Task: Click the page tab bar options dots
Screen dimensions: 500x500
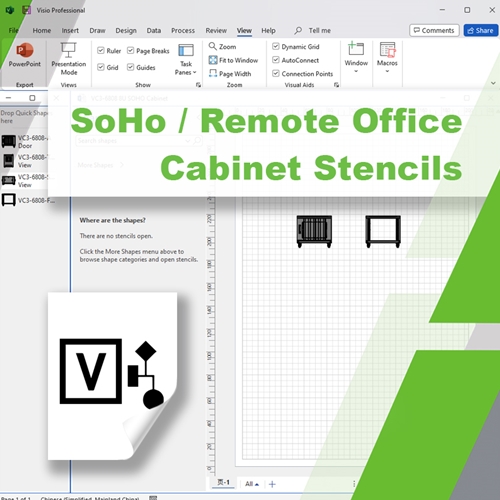Action: click(x=354, y=484)
